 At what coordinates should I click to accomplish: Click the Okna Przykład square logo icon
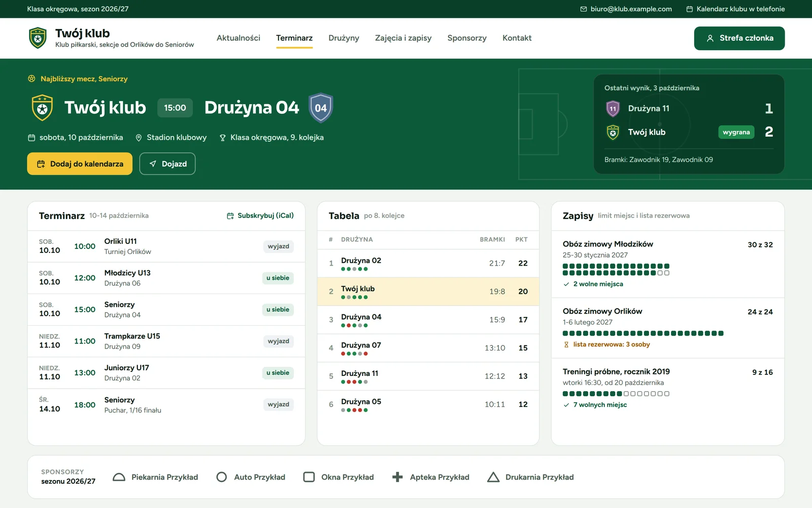[x=309, y=477]
